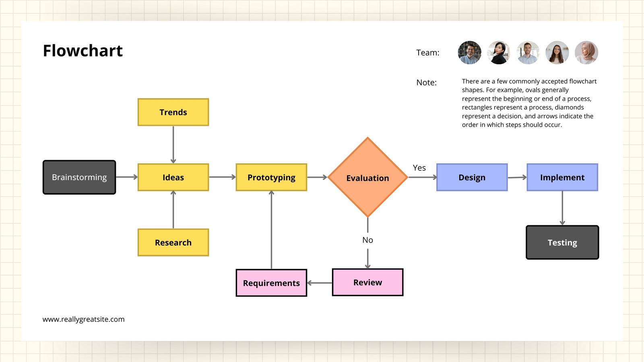Click the Trends yellow box

click(x=173, y=112)
